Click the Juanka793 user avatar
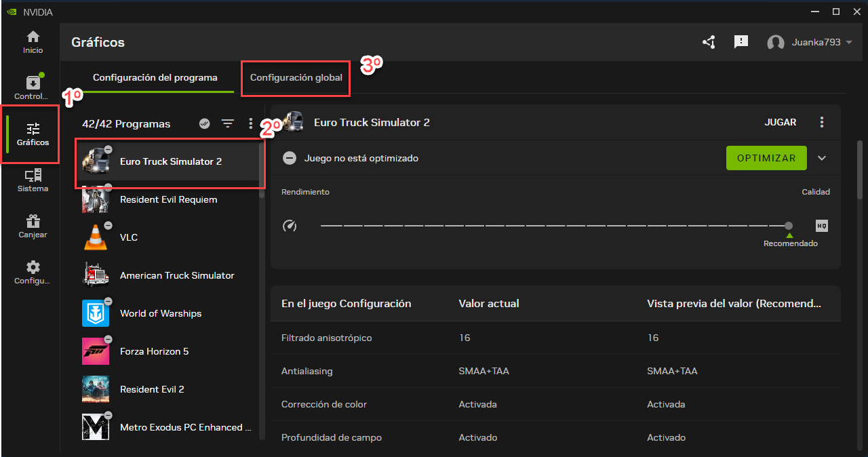 pos(775,43)
